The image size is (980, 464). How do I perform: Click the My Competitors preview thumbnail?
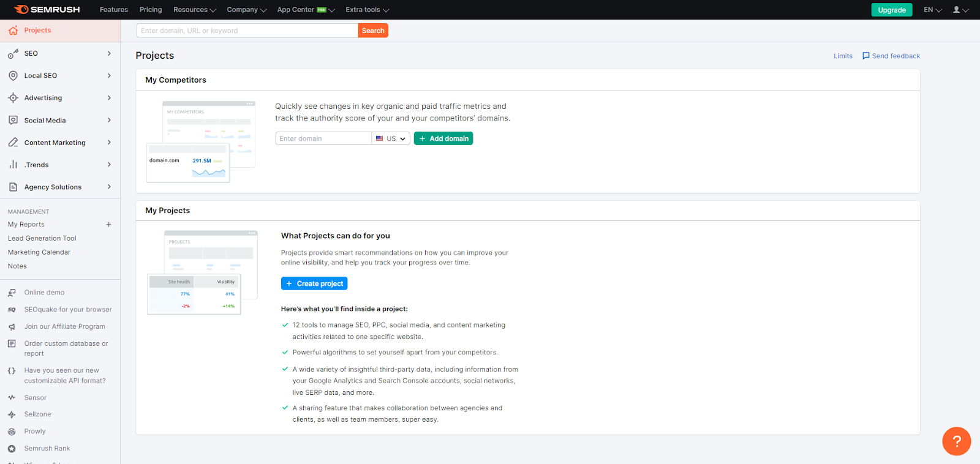201,142
